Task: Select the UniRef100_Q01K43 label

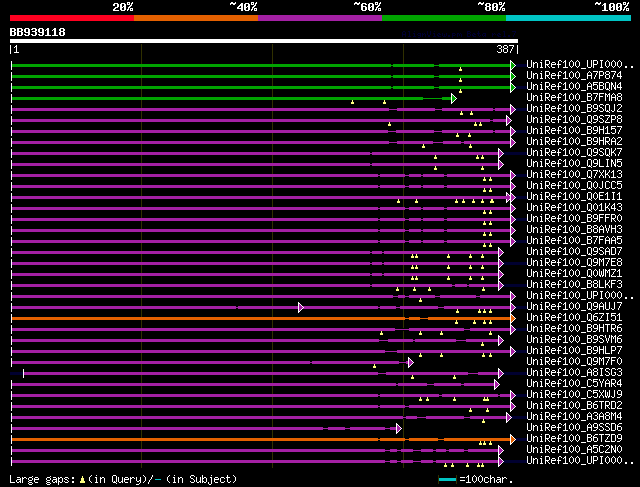Action: pyautogui.click(x=574, y=208)
